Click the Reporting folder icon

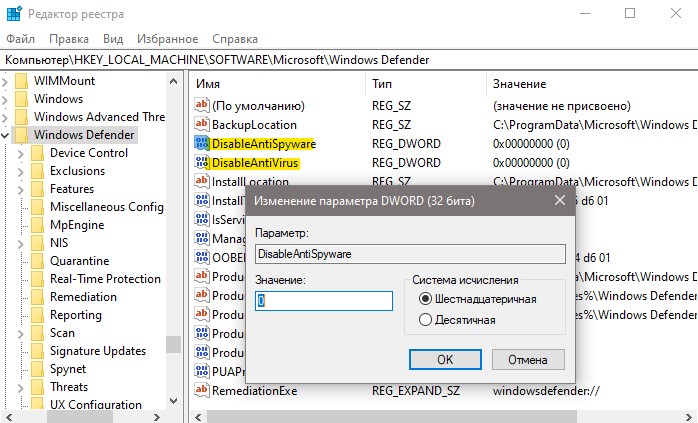(x=37, y=315)
